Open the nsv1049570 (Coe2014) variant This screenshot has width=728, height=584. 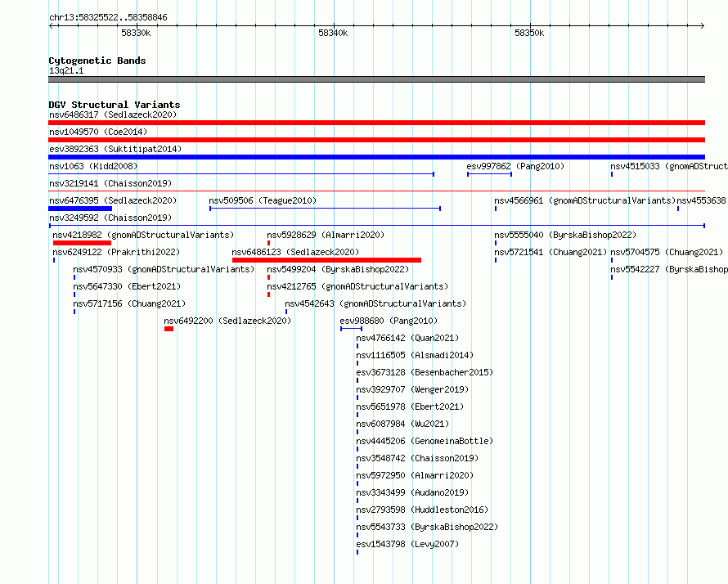click(x=98, y=132)
